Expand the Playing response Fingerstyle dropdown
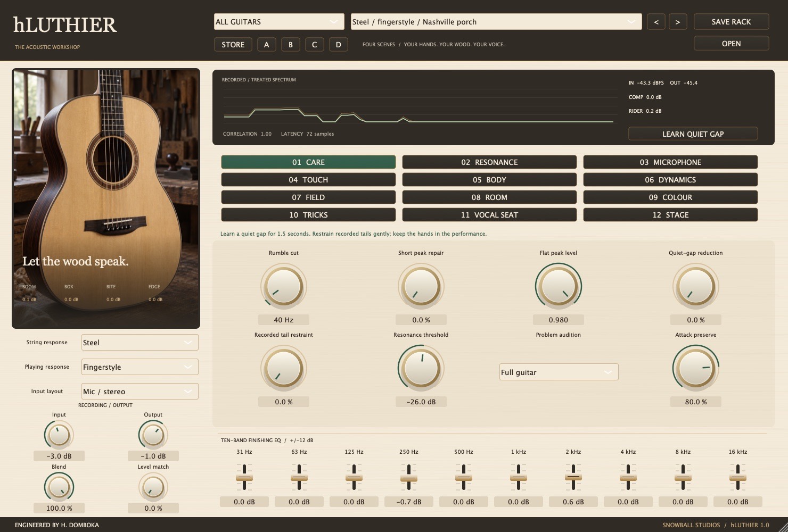This screenshot has width=788, height=532. pyautogui.click(x=140, y=367)
